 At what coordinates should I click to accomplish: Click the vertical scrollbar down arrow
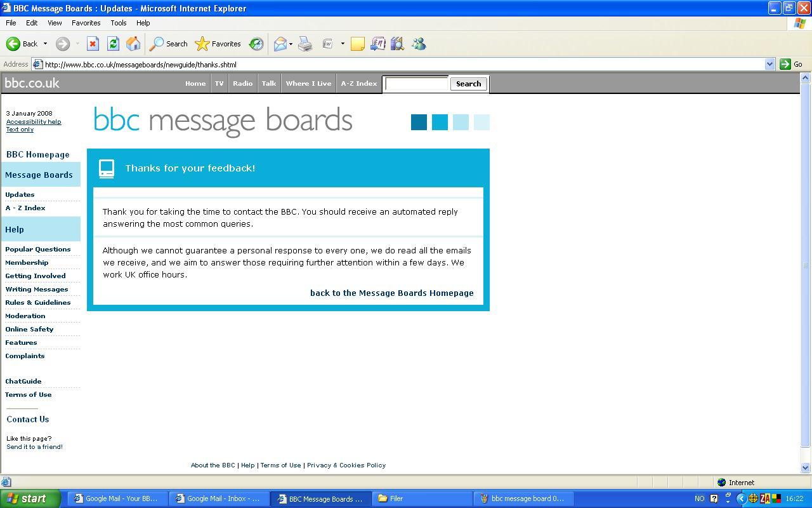pos(806,468)
